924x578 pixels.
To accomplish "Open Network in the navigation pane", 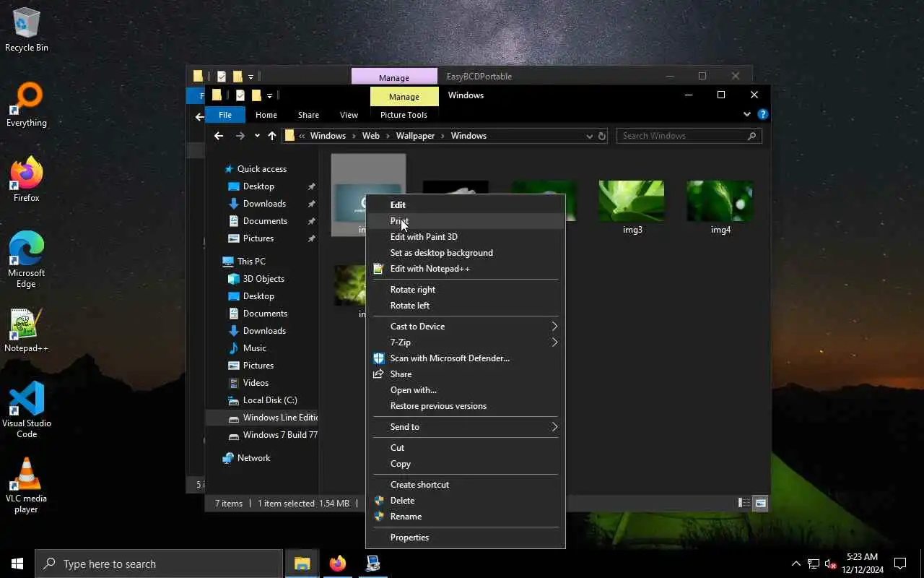I will click(x=246, y=458).
